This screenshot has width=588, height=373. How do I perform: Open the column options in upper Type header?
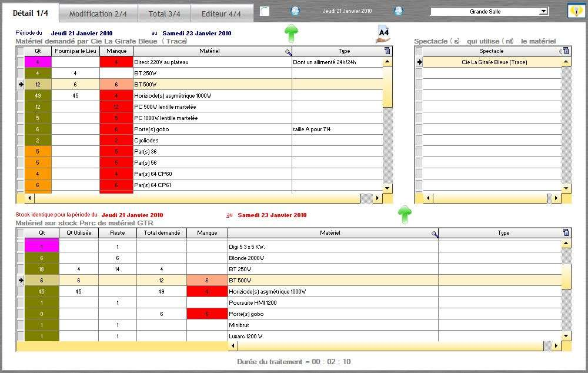(387, 51)
